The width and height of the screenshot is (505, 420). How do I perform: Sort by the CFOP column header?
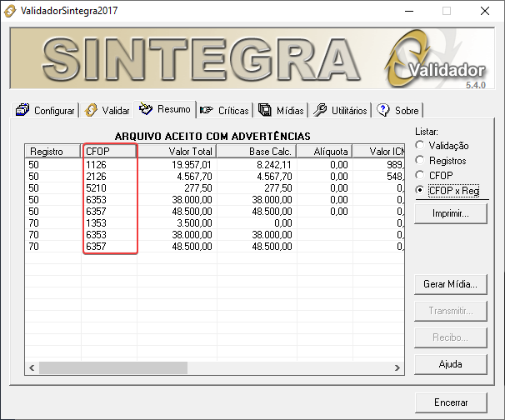(x=109, y=152)
